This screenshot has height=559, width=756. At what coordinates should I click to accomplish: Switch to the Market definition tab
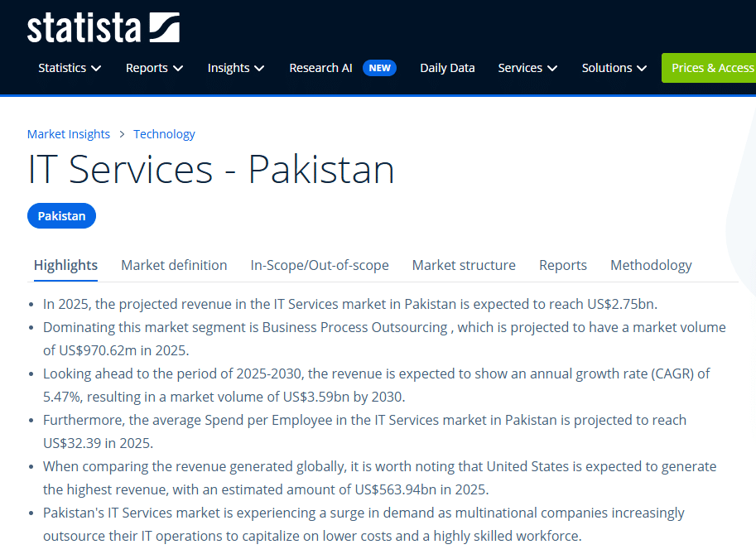coord(174,265)
